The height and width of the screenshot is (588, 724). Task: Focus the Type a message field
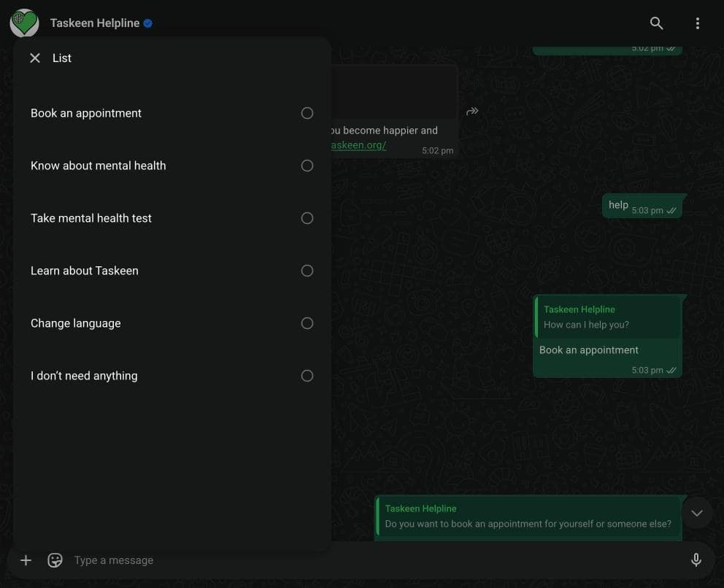pos(379,560)
